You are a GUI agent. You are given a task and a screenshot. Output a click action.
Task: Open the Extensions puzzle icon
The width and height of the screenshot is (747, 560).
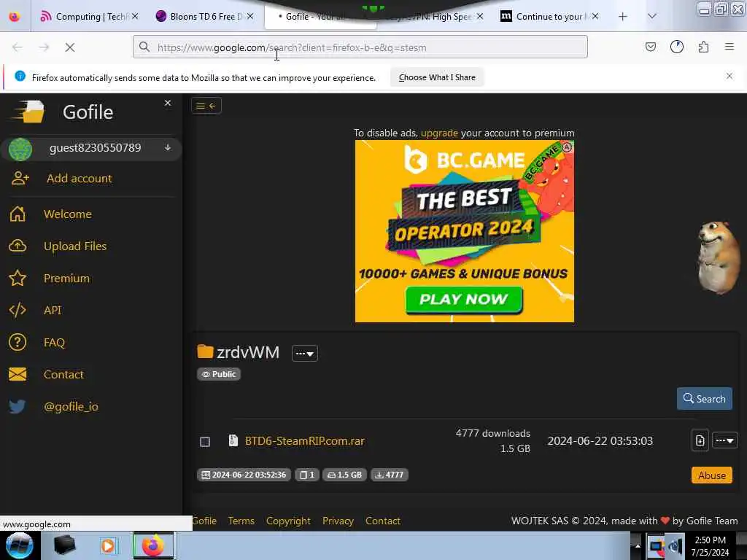coord(703,47)
